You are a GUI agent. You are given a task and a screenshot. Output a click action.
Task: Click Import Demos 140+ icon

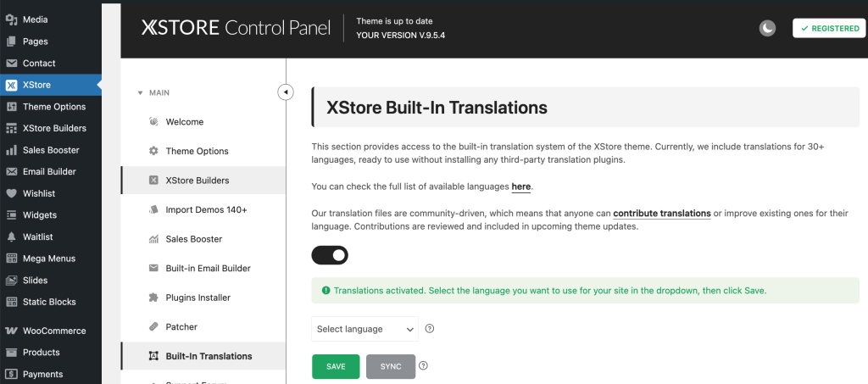coord(153,209)
